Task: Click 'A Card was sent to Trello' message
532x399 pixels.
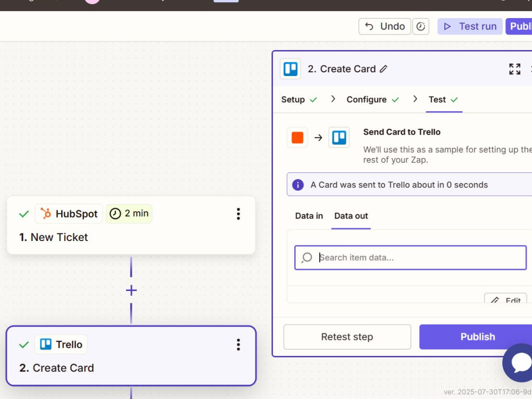Action: (399, 185)
